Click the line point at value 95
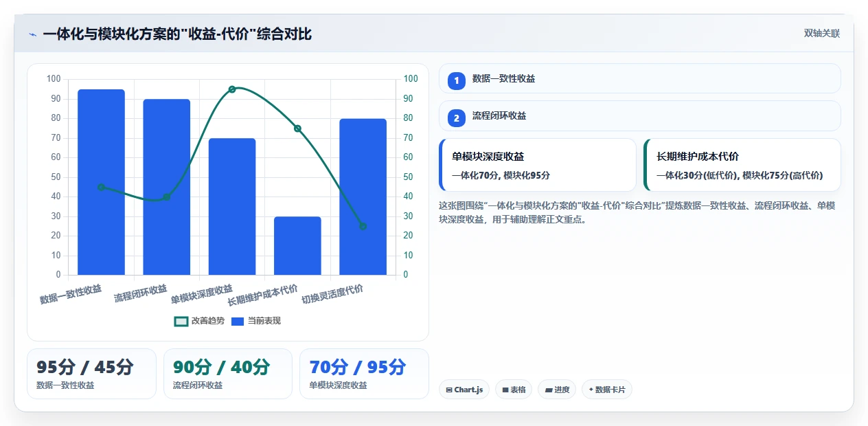 pos(232,89)
